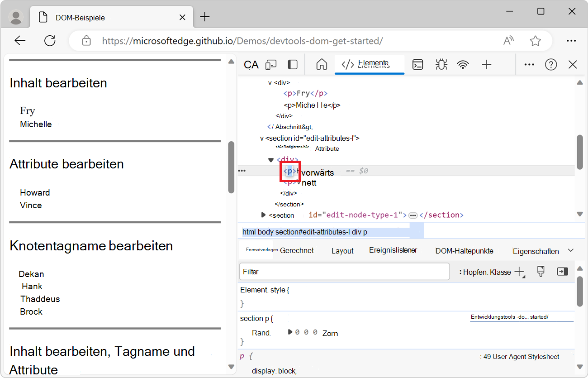Screen dimensions: 588x378
Task: Click the Filter styles input field
Action: tap(344, 272)
